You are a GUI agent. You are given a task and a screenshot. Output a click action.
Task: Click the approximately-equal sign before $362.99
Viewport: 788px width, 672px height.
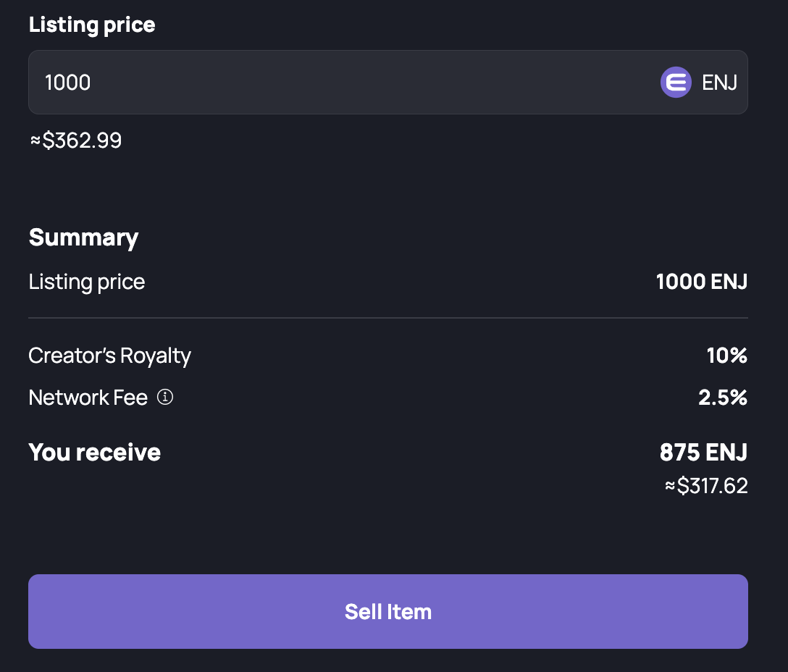point(35,140)
